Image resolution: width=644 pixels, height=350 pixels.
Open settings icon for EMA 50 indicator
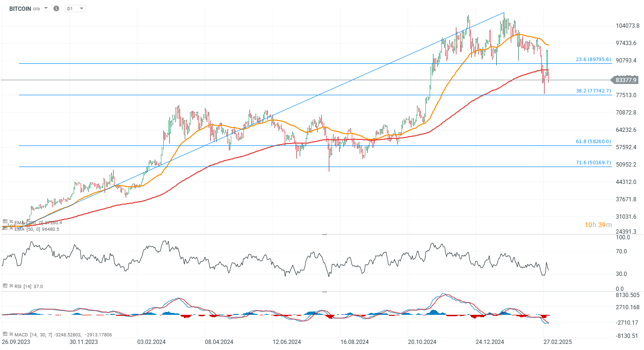pos(5,228)
